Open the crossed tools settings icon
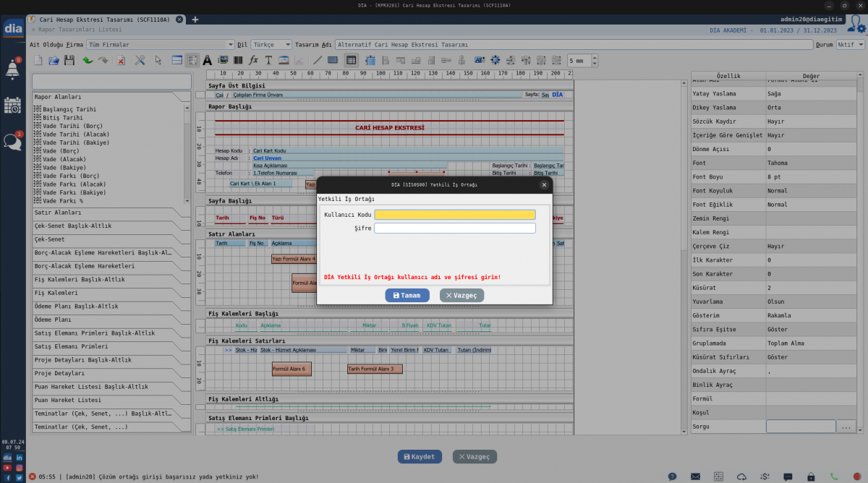 140,60
